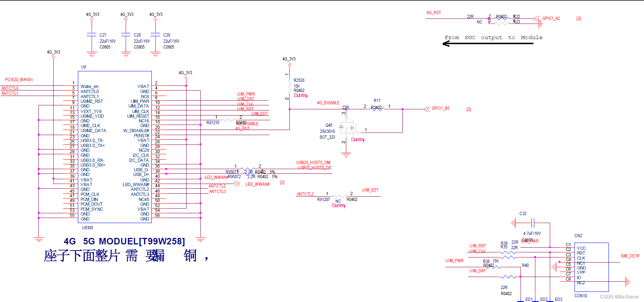Select the C27 designator label
The height and width of the screenshot is (302, 644).
point(103,35)
